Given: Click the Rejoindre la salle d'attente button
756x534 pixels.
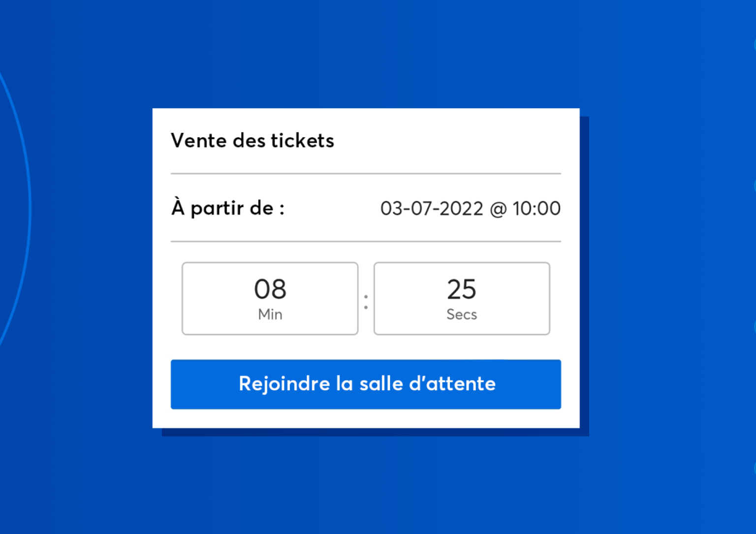Looking at the screenshot, I should (366, 384).
